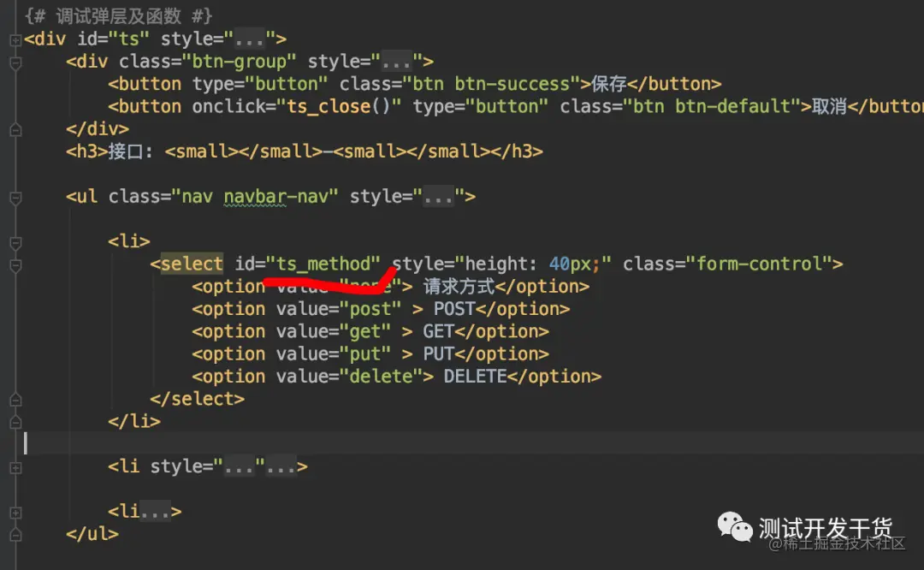Click the 保存 button text in code
924x570 pixels.
point(609,84)
